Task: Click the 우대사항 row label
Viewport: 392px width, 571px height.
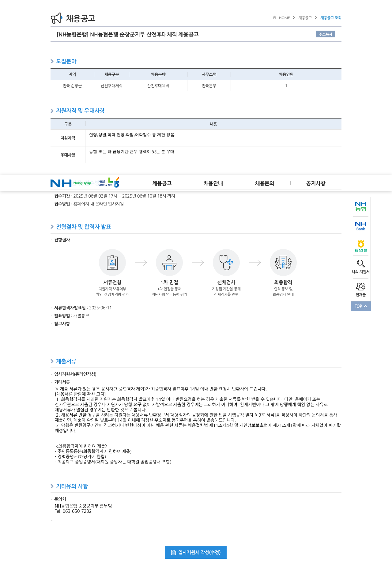Action: [68, 155]
